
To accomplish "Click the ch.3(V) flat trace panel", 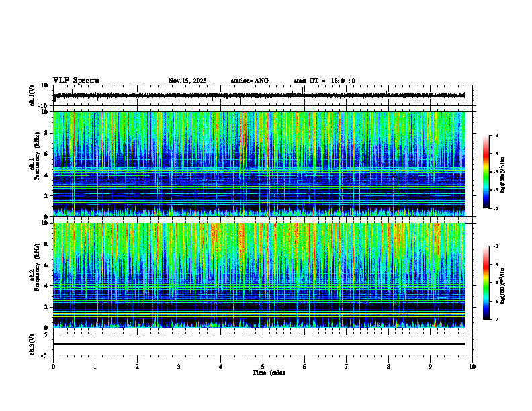I will 264,345.
